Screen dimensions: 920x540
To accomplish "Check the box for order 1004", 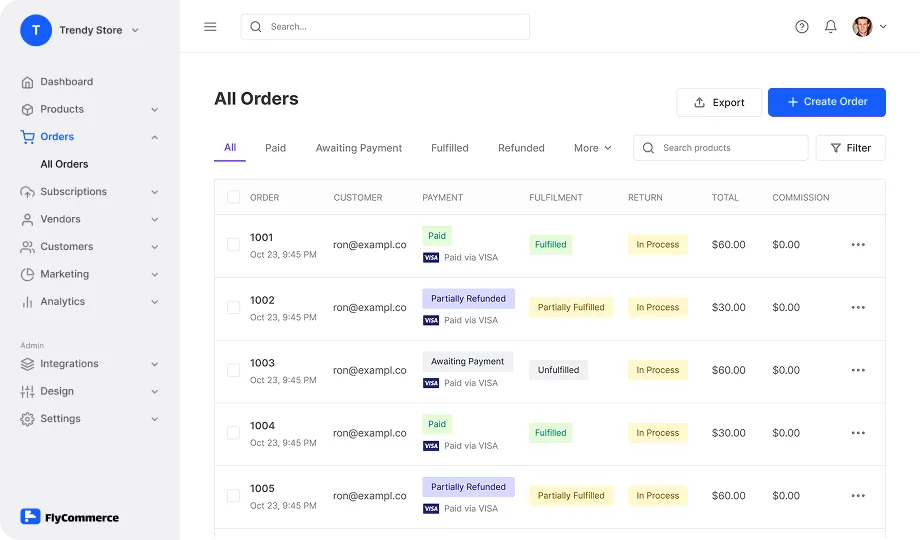I will pyautogui.click(x=234, y=433).
